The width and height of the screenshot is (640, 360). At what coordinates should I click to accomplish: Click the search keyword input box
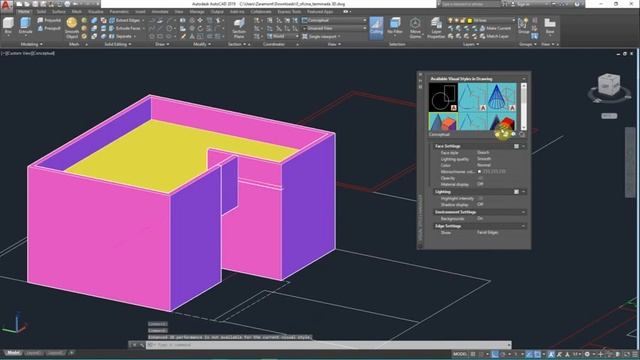click(470, 4)
